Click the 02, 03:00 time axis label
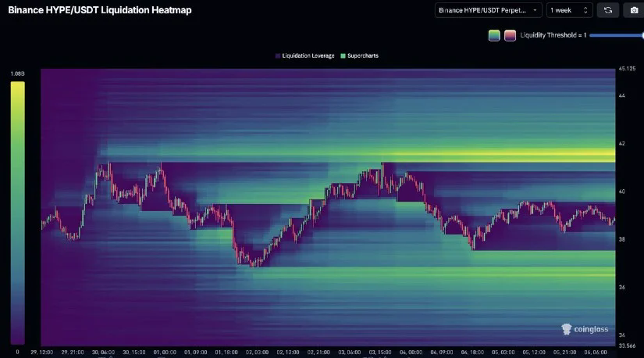Image resolution: width=644 pixels, height=358 pixels. 257,353
